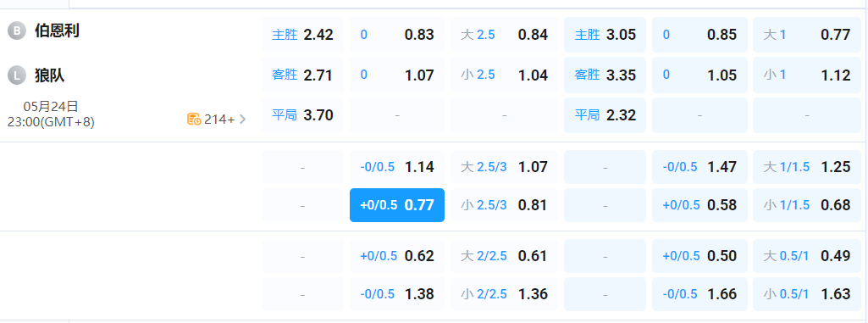Click the gray L badge beside 狼队
Viewport: 868px width, 323px height.
coord(17,75)
